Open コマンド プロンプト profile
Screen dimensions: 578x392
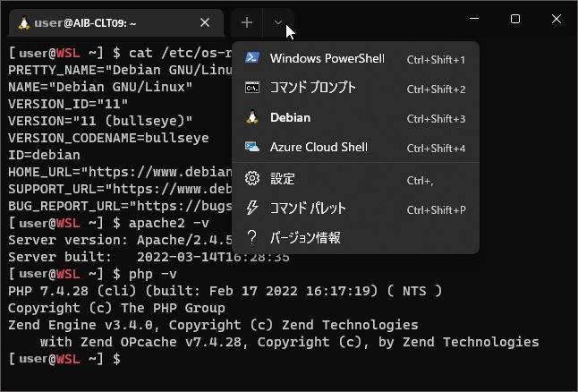(356, 88)
